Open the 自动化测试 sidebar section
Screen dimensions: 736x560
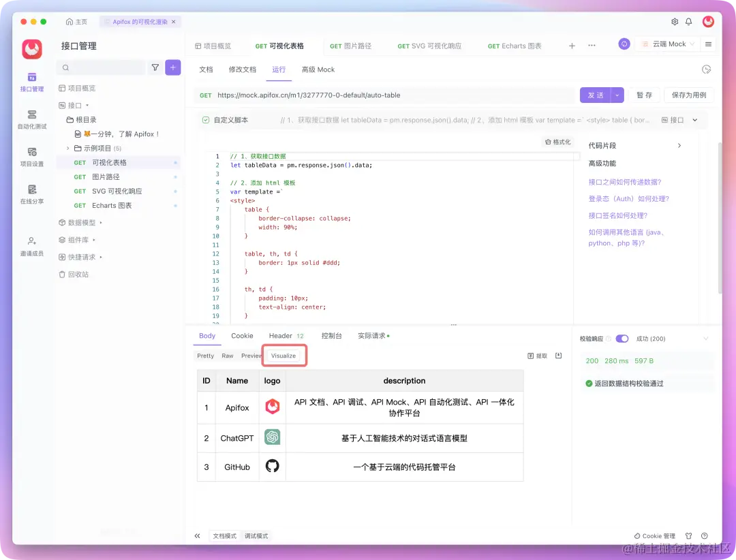click(x=32, y=120)
